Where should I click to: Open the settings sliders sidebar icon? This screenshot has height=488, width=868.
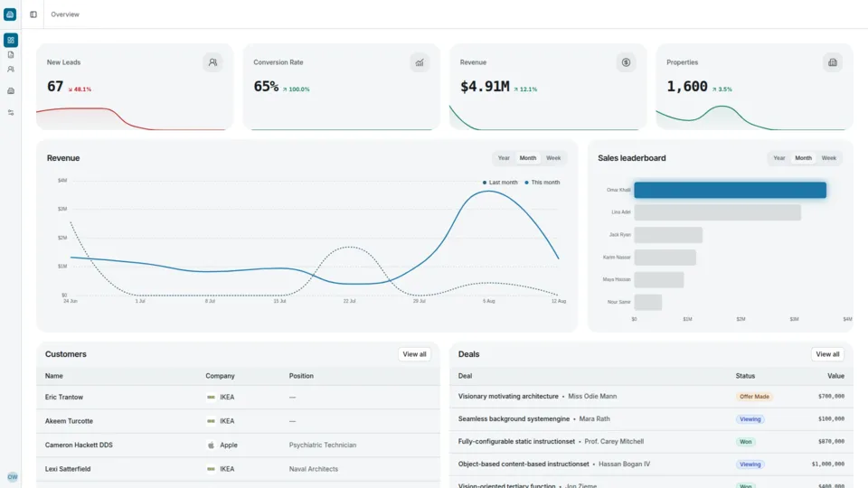(11, 112)
